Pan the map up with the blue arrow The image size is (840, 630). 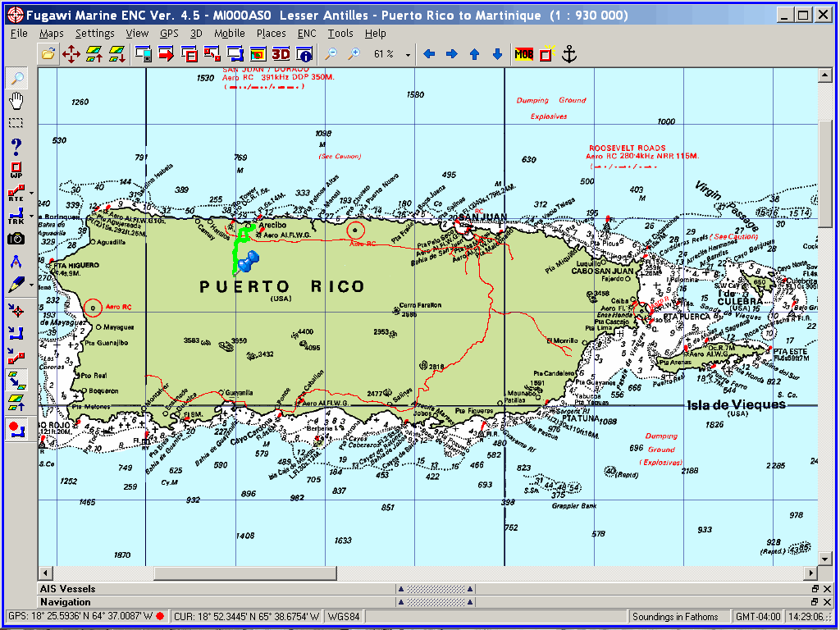pos(475,53)
